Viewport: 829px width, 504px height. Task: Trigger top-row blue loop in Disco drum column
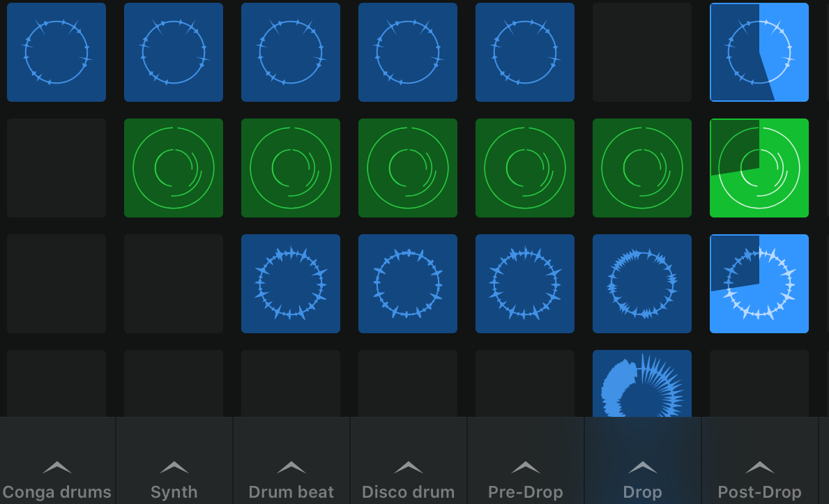(x=408, y=52)
